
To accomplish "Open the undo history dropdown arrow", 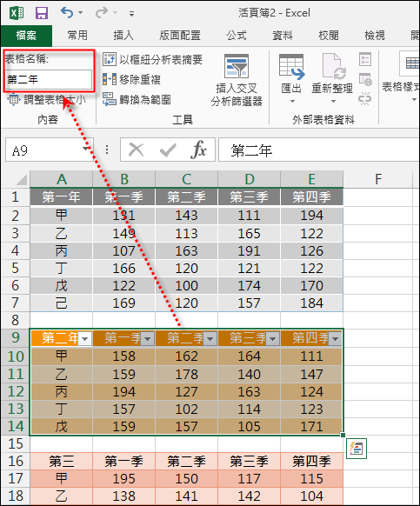I will 80,13.
